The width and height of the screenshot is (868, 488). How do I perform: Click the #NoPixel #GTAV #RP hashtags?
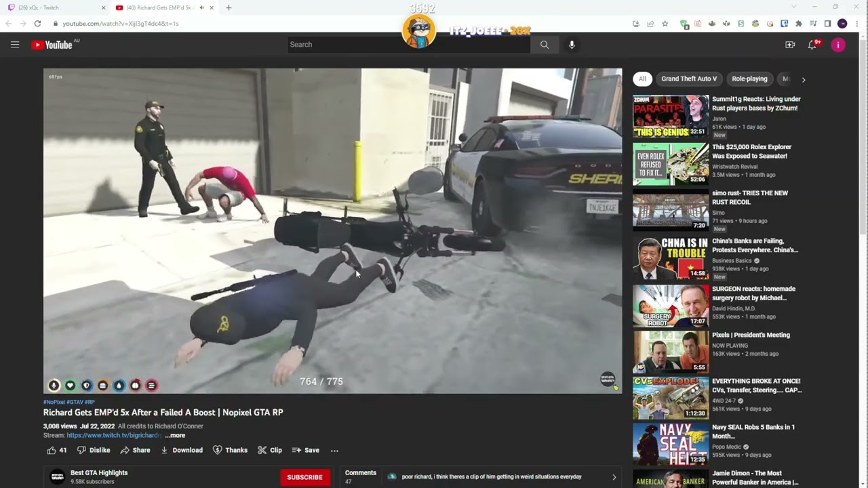coord(69,402)
